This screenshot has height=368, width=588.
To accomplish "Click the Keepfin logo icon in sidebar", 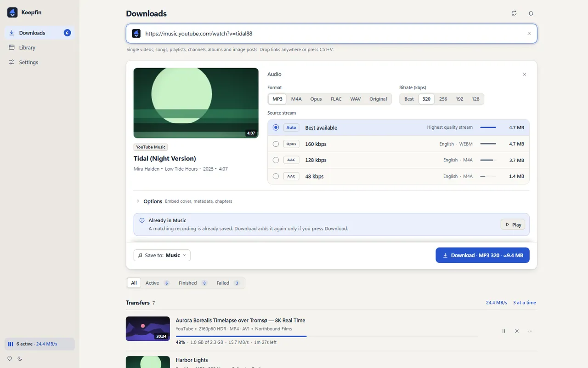I will [12, 12].
